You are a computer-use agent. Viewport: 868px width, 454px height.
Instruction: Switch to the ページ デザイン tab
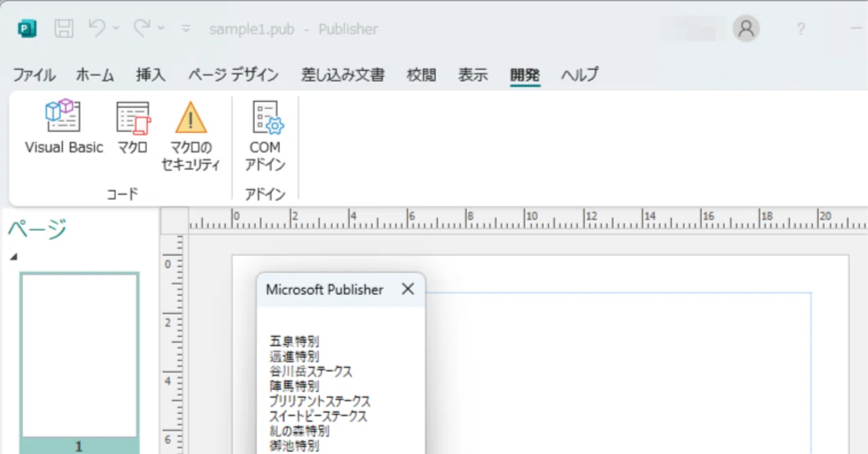[233, 75]
